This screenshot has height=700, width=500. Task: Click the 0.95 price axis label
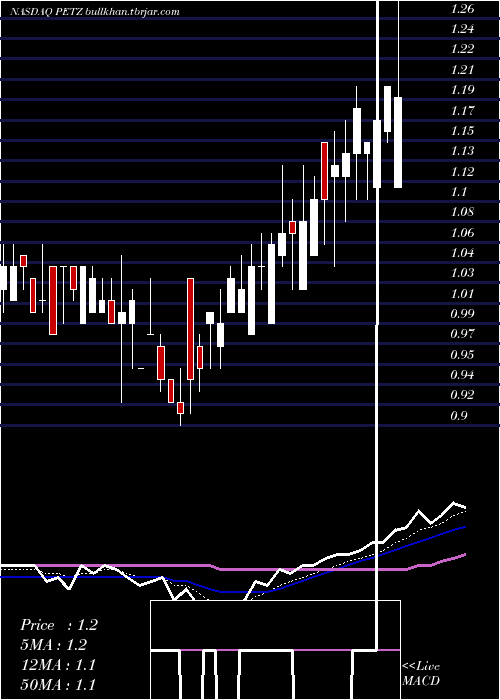462,354
